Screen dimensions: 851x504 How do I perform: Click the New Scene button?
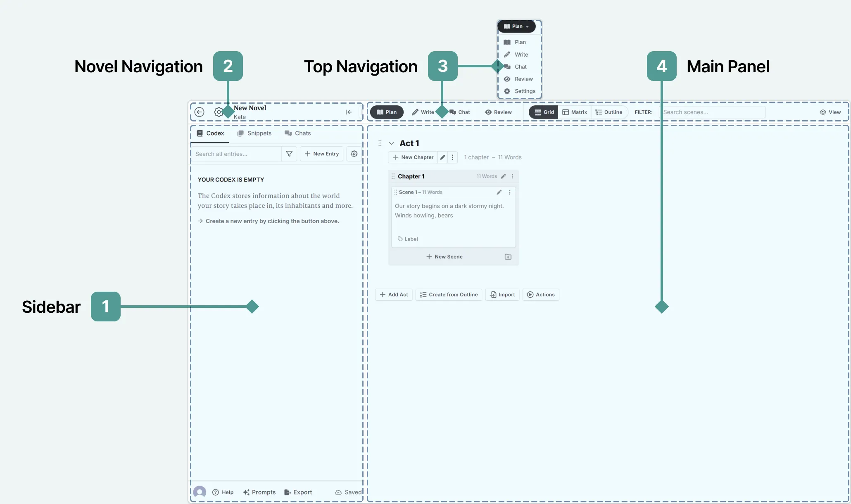(444, 257)
